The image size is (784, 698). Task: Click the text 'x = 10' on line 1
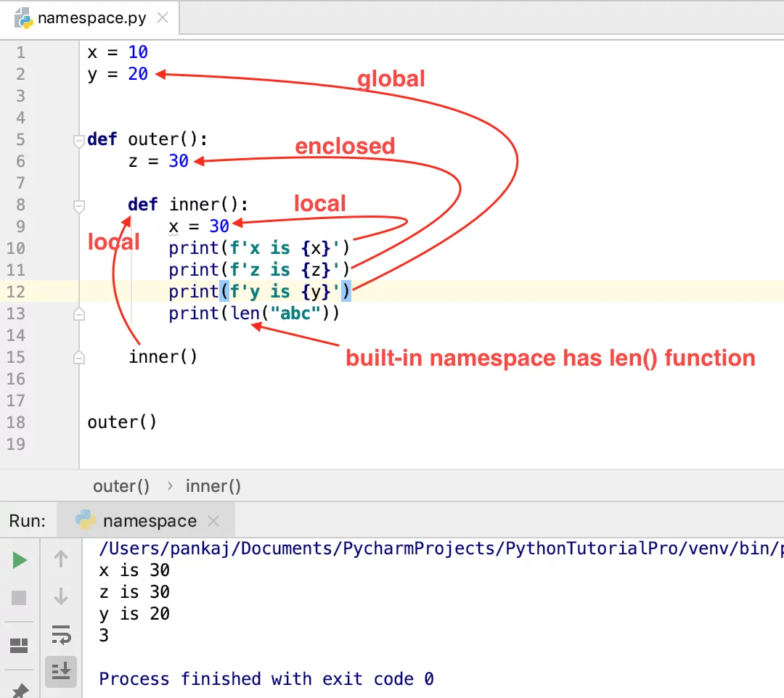click(118, 52)
